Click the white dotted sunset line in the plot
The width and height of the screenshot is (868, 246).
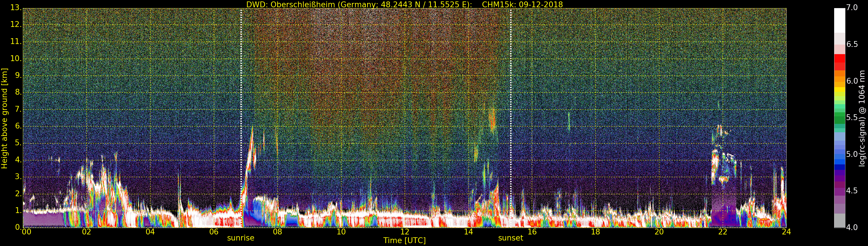pos(511,101)
